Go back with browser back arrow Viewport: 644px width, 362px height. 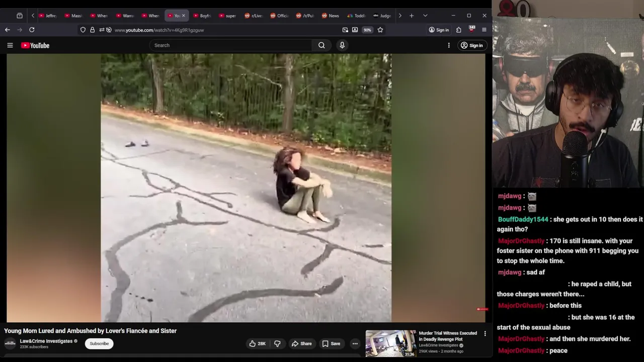8,30
